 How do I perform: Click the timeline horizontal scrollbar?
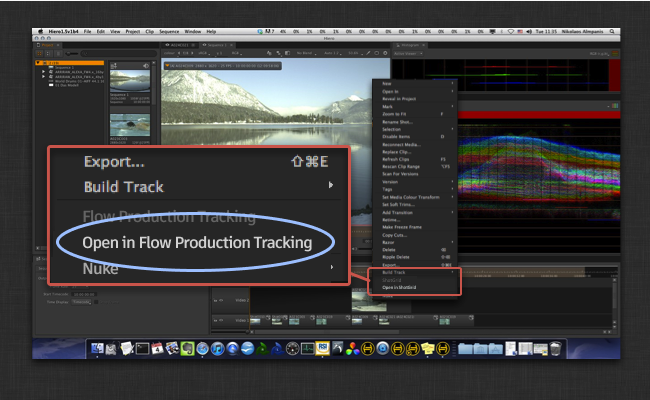coord(326,332)
